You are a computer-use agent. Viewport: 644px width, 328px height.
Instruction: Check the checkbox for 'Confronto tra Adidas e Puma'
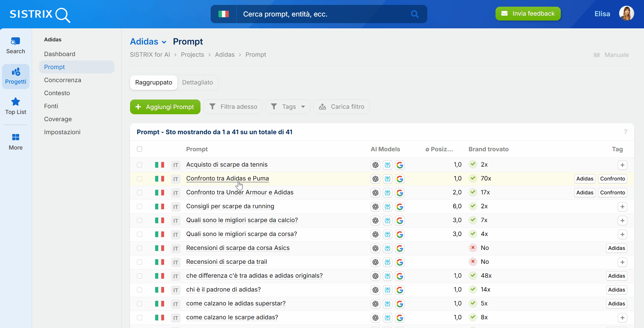point(140,179)
